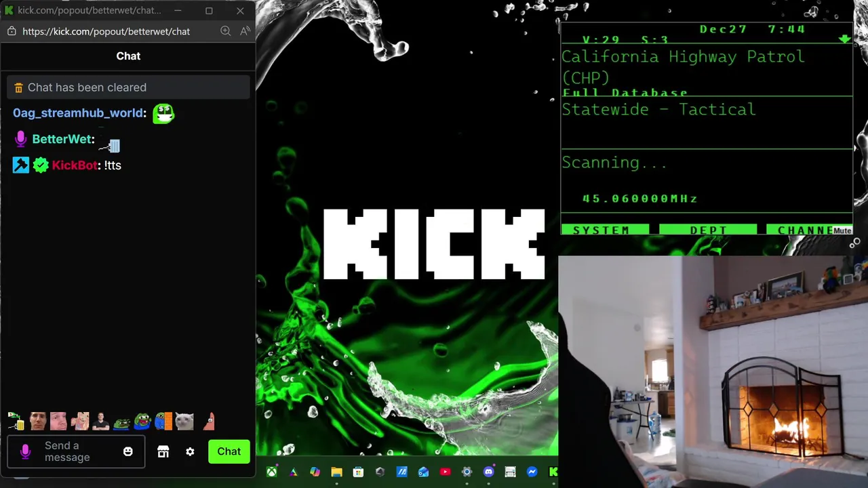Image resolution: width=868 pixels, height=488 pixels.
Task: Click KickBot's blue moderator badge
Action: [21, 165]
